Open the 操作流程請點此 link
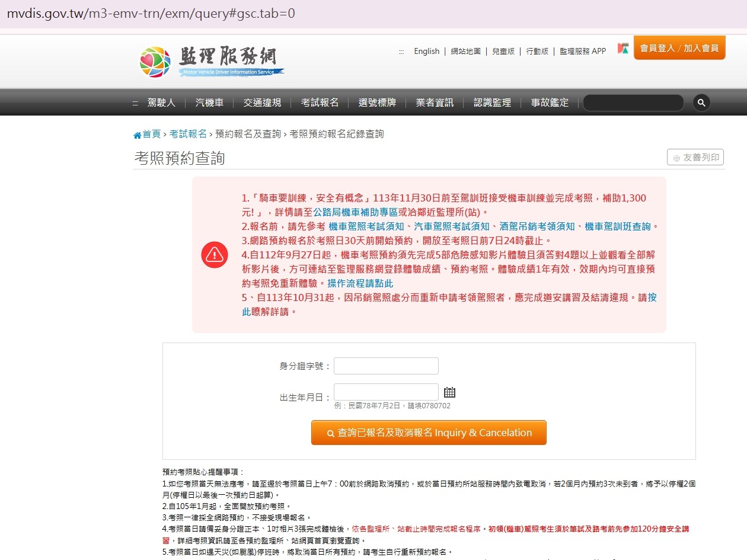Viewport: 747px width, 560px height. click(360, 283)
